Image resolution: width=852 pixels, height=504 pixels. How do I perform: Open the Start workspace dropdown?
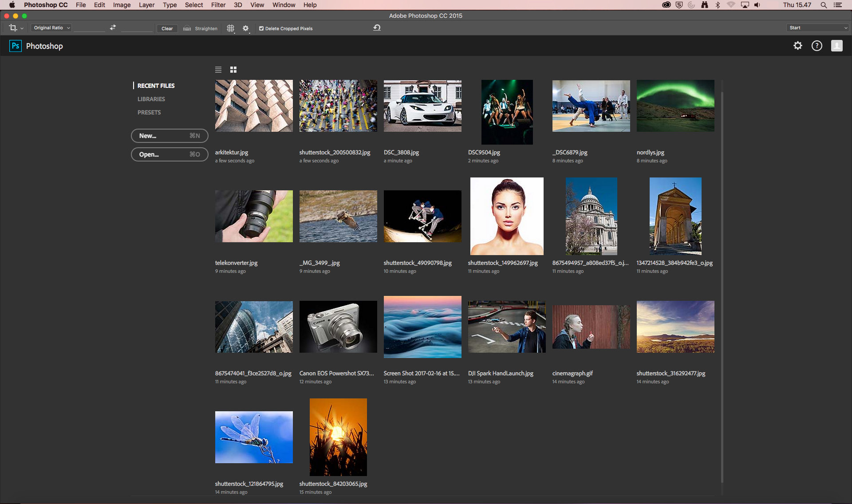pos(817,28)
